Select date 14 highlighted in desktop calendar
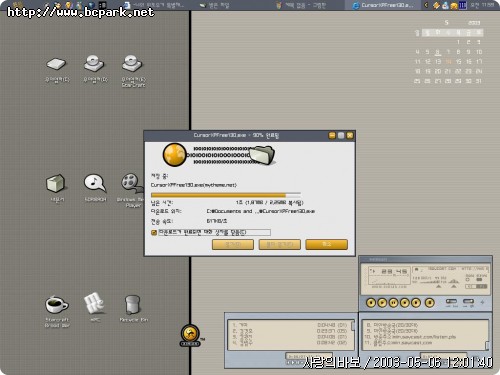The width and height of the screenshot is (500, 375). [x=448, y=62]
